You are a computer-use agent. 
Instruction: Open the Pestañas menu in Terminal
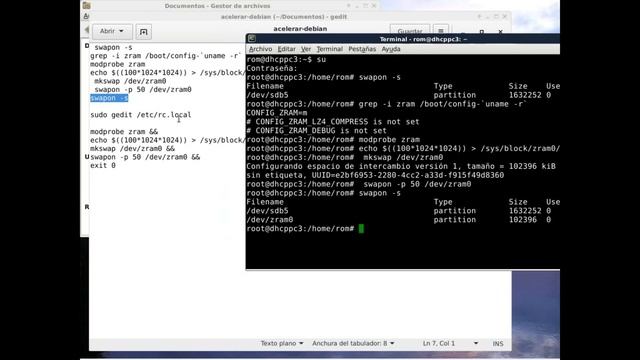pyautogui.click(x=362, y=49)
